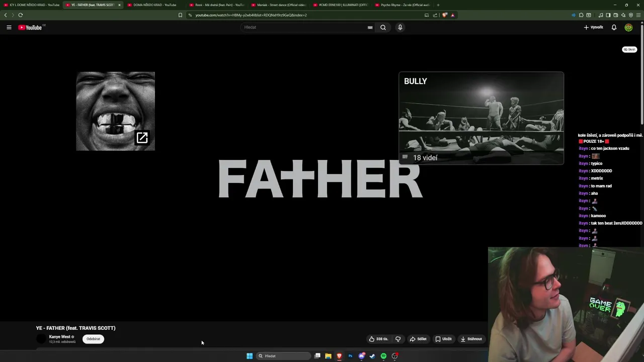Open the media control music note icon
644x362 pixels.
pyautogui.click(x=601, y=15)
